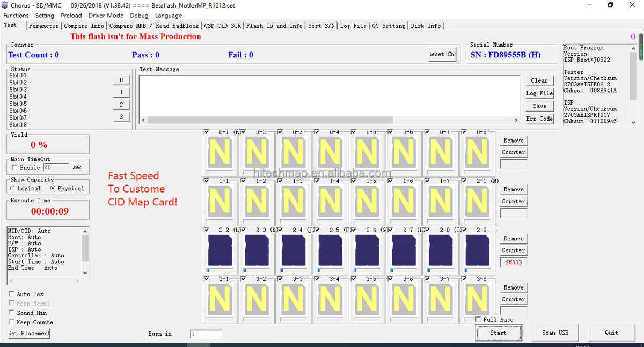Click the card icon in slot 2-1
Screen dimensions: 644x347
coord(477,201)
